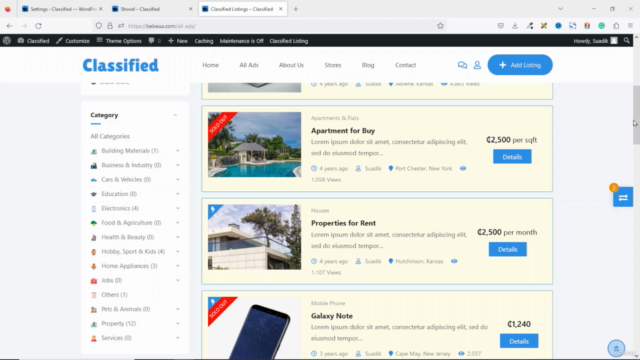The width and height of the screenshot is (640, 360).
Task: View Details of Galaxy Note listing
Action: [x=519, y=341]
